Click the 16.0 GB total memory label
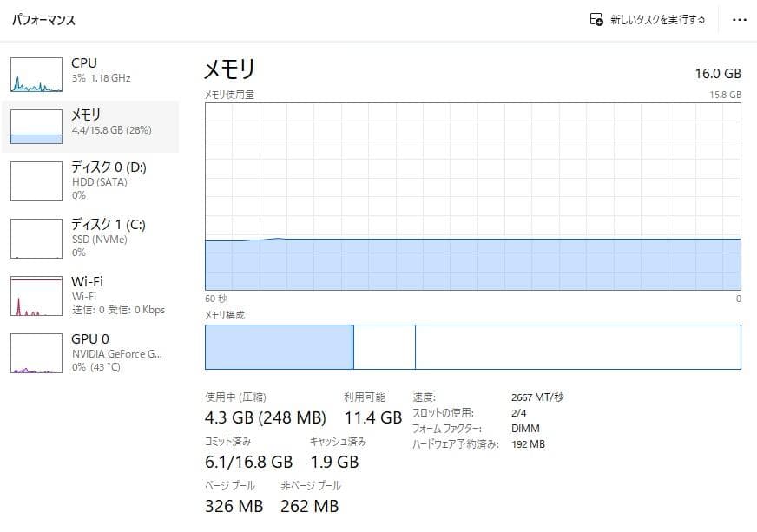This screenshot has width=757, height=532. [719, 74]
